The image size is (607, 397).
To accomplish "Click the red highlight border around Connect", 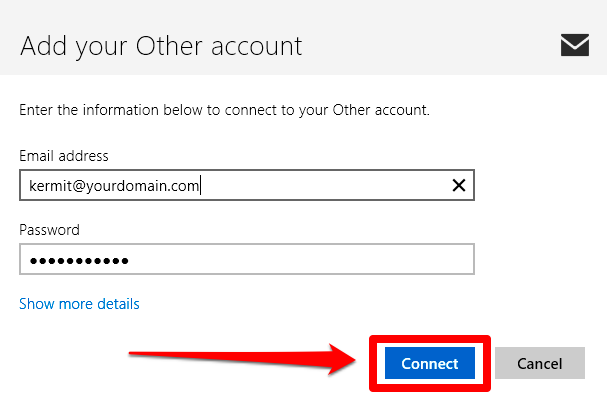I will 430,339.
